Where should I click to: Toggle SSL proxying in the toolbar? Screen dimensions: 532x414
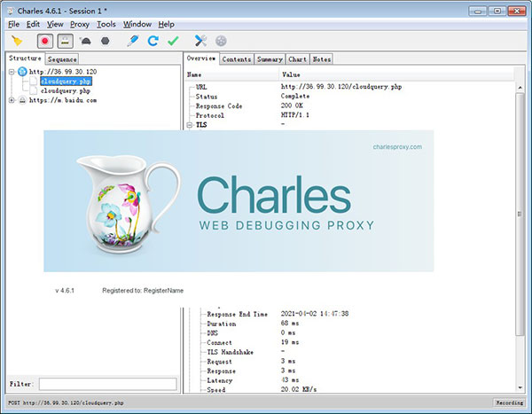[x=65, y=42]
